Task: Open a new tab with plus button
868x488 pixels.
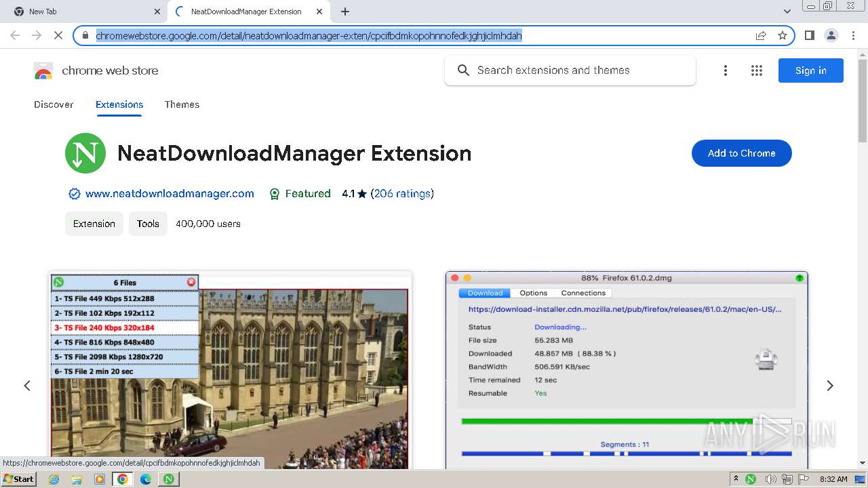Action: tap(345, 12)
